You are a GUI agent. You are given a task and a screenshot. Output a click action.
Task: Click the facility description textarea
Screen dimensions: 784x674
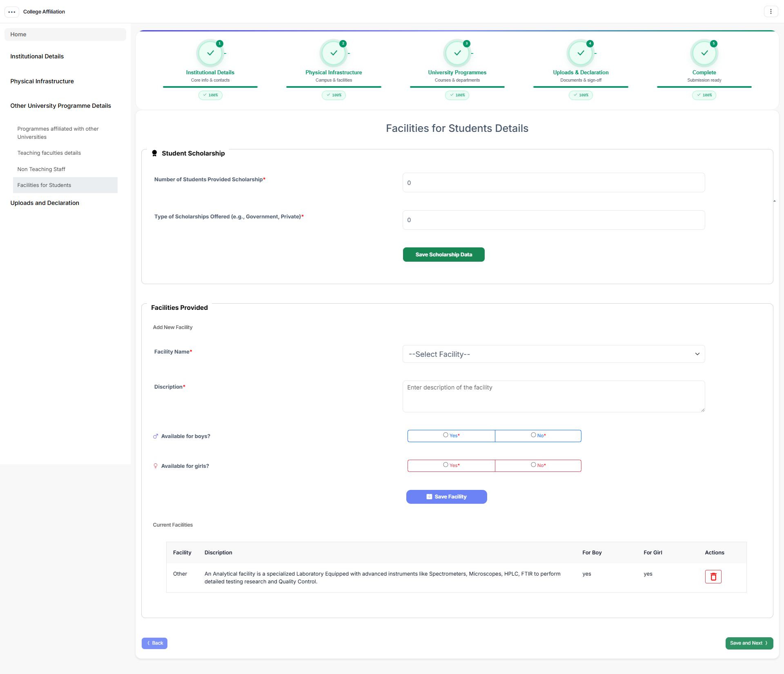tap(554, 396)
